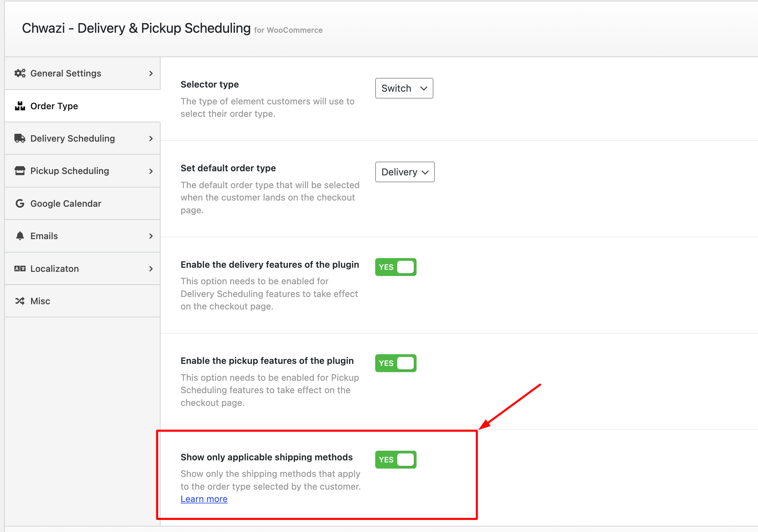Expand Emails chevron arrow
The image size is (758, 532).
[151, 236]
